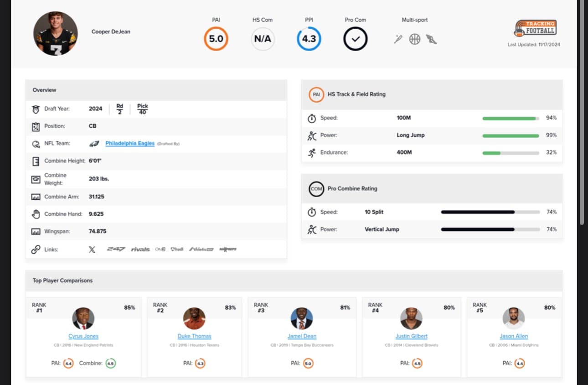Open the Athletic.net profile link
The height and width of the screenshot is (385, 588).
click(x=201, y=249)
